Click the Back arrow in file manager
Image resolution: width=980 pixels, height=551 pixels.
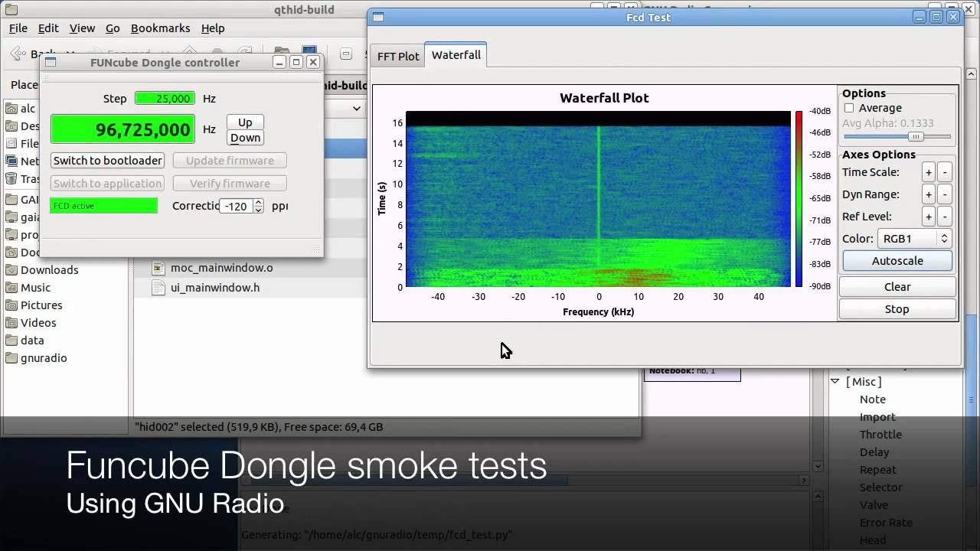click(17, 54)
